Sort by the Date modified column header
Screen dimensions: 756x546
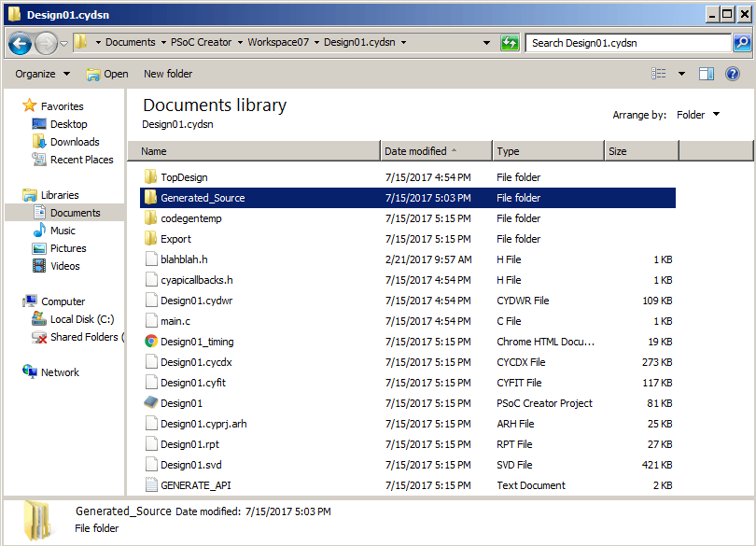(437, 151)
